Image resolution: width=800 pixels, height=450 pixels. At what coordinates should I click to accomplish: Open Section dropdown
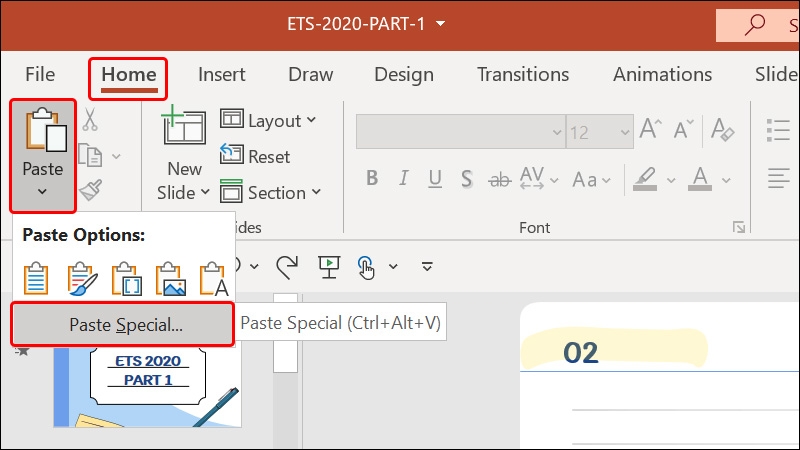[270, 192]
